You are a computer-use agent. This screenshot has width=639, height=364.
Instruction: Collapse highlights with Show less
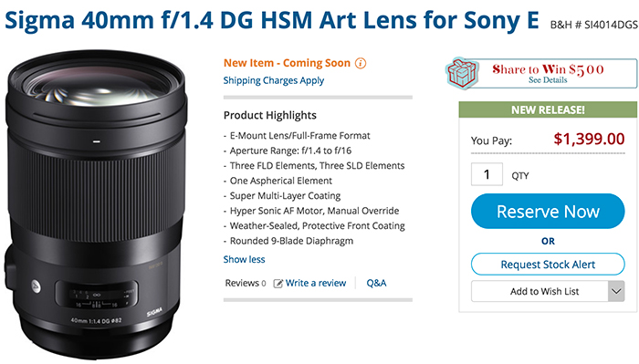point(244,259)
